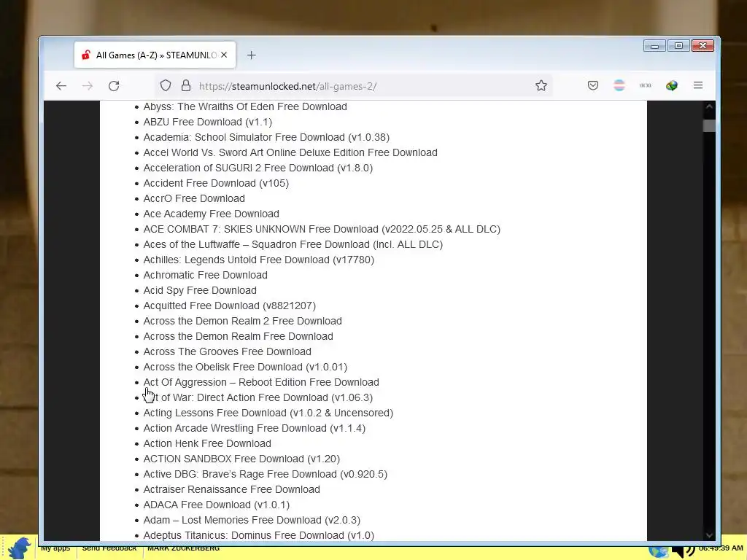
Task: Open the shield tracking protection icon
Action: (166, 86)
